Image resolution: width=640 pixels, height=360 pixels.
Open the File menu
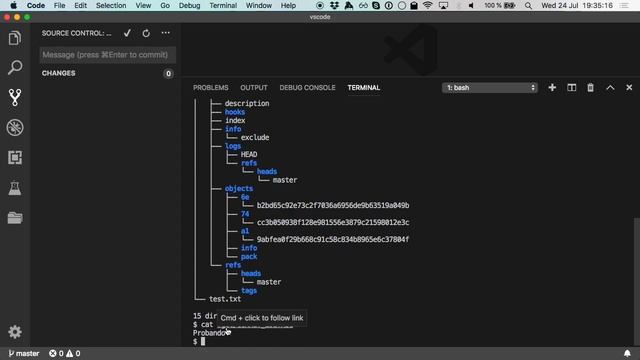coord(60,5)
